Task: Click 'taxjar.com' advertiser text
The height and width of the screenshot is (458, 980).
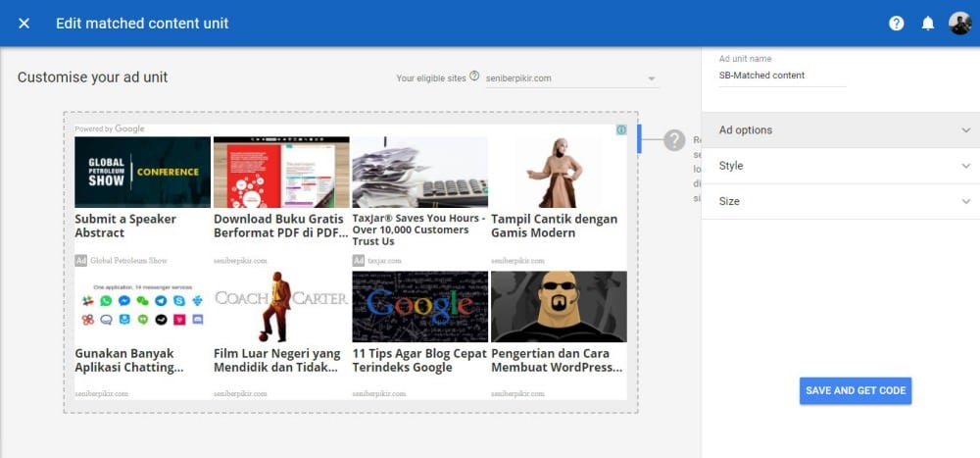Action: (384, 261)
